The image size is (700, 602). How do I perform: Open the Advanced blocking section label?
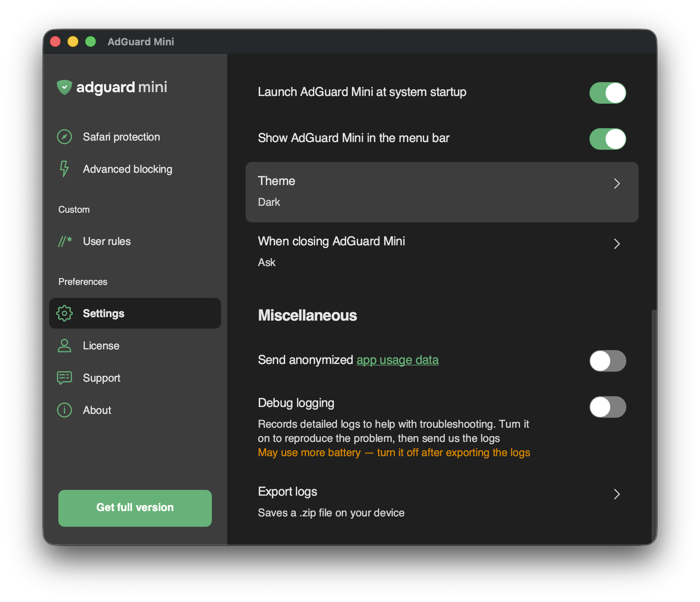click(x=127, y=169)
